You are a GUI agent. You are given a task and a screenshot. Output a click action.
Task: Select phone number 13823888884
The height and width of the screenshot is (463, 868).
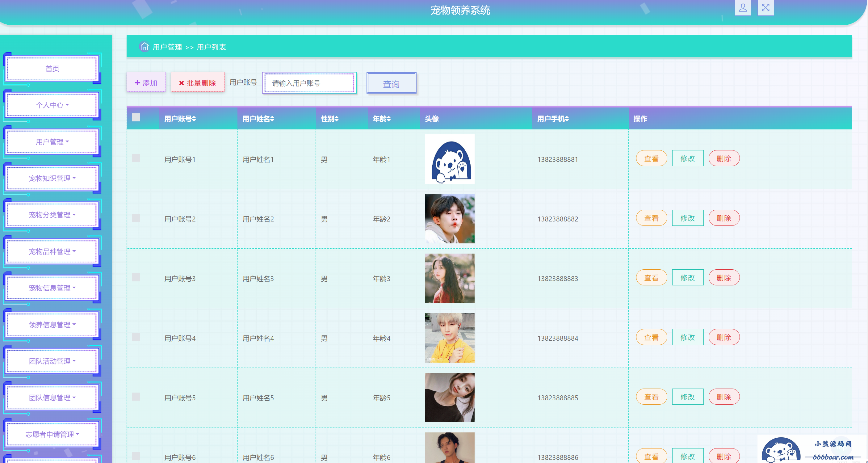pos(558,338)
